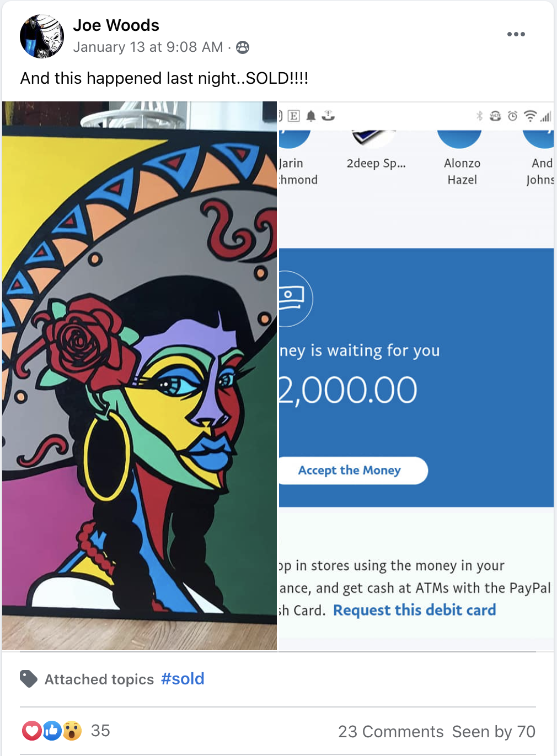Click the Wi-Fi status icon
The width and height of the screenshot is (557, 756).
(529, 116)
